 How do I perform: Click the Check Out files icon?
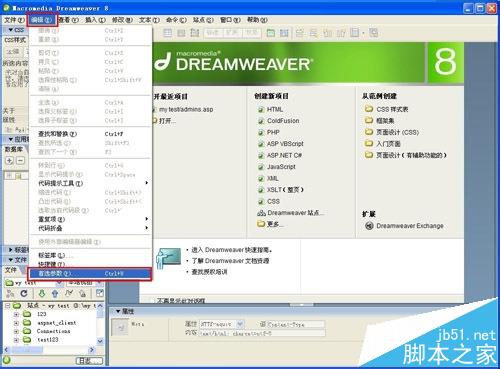(69, 293)
